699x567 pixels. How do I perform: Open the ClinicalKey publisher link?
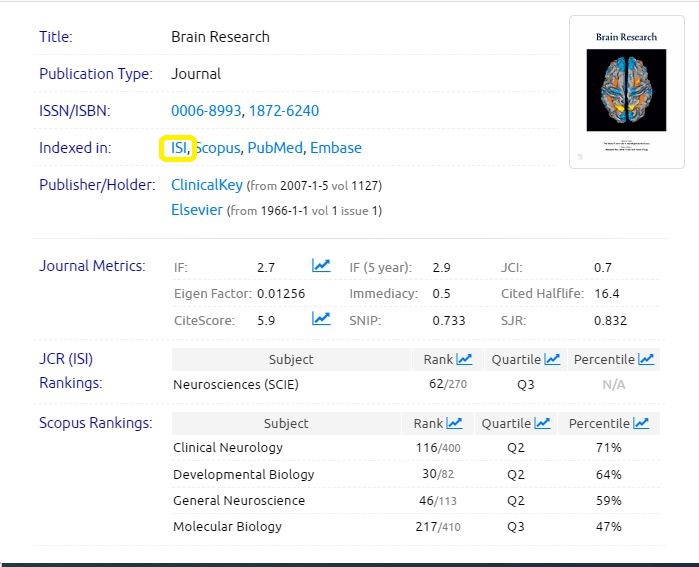click(206, 185)
